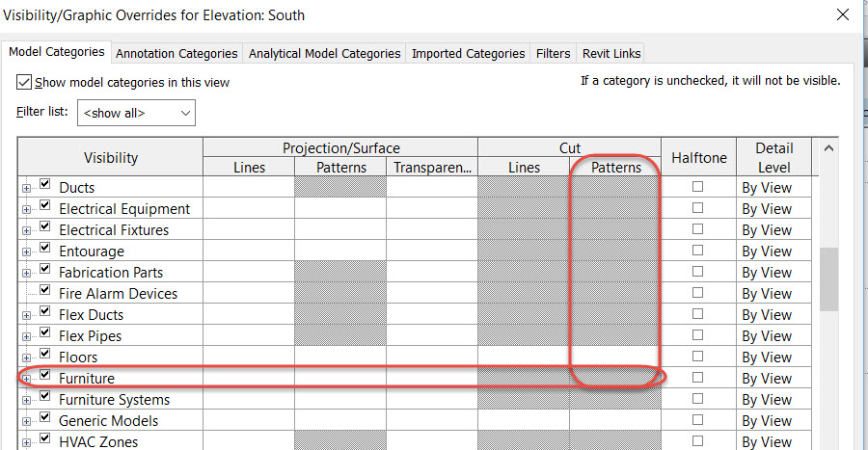
Task: Toggle Entourage visibility checkbox
Action: (44, 247)
